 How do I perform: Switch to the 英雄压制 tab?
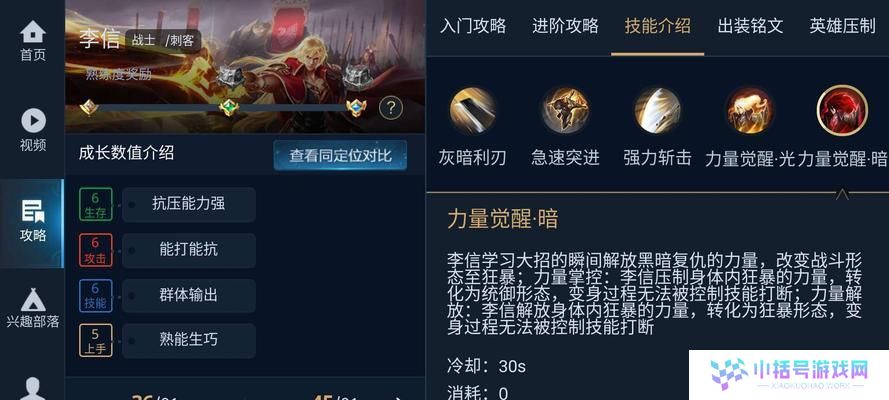[x=843, y=26]
